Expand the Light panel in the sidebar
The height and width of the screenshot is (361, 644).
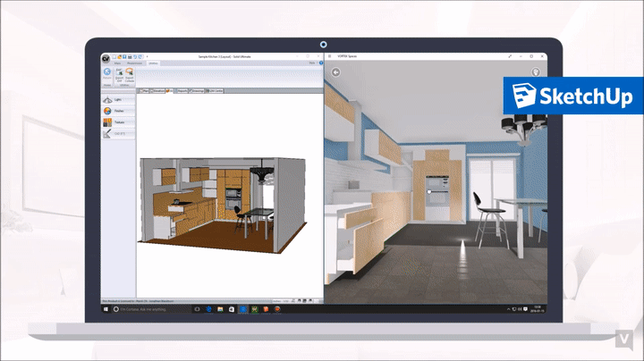[x=118, y=100]
